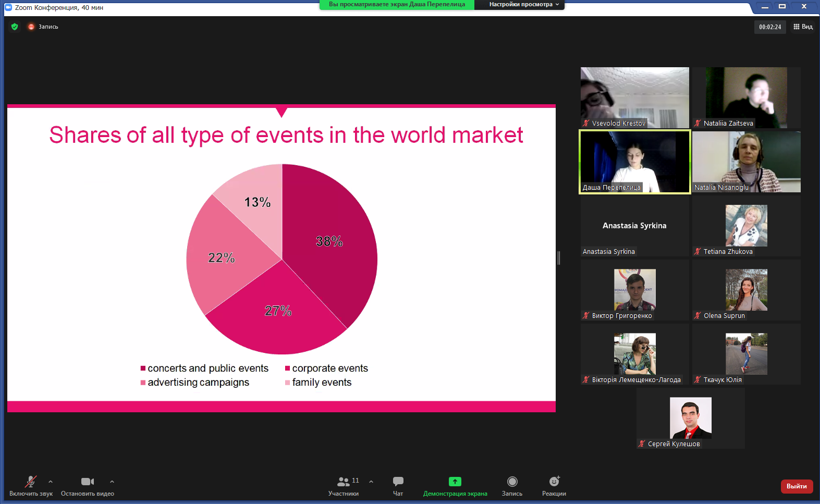Click muted mic icon on Сергей Кулешов

pos(642,444)
